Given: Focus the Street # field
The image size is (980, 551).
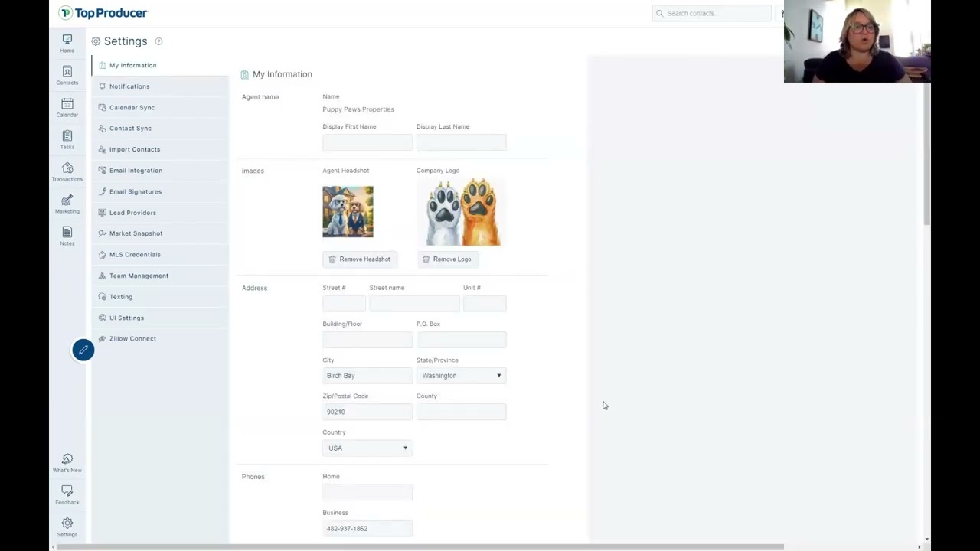Looking at the screenshot, I should [x=344, y=303].
